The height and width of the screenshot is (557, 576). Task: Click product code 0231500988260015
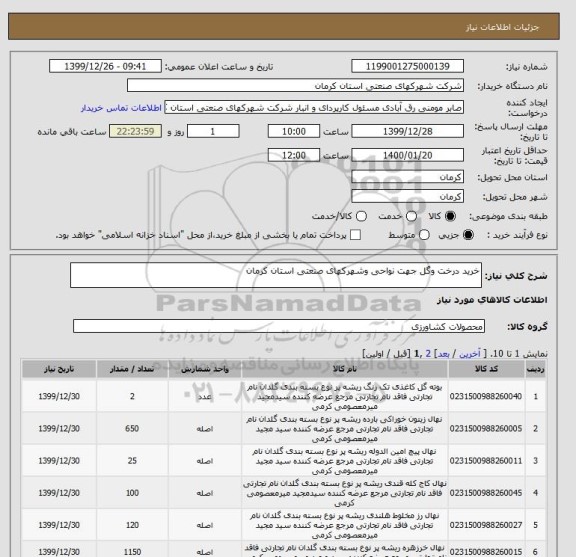pos(486,552)
